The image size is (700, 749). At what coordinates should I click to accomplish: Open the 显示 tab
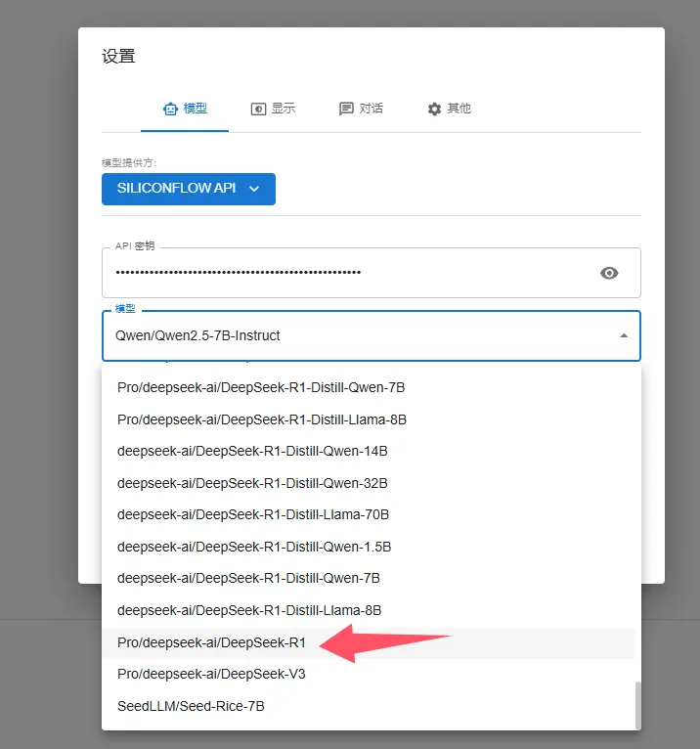273,109
